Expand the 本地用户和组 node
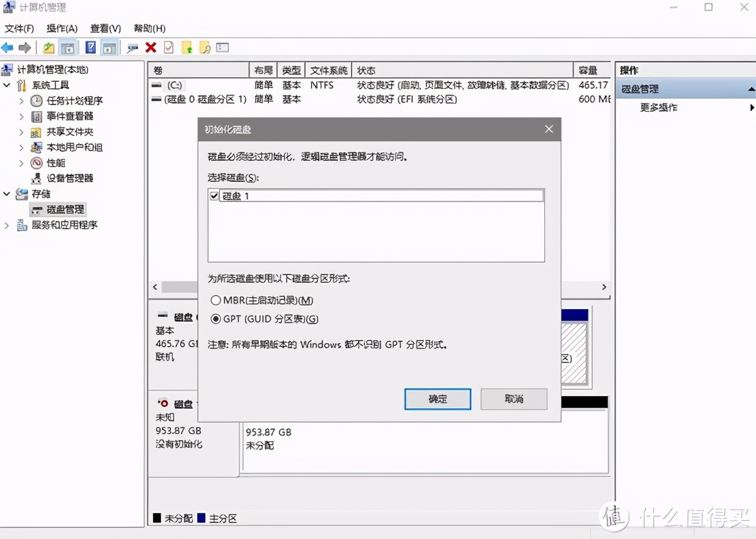Screen dimensions: 756x539 point(21,147)
